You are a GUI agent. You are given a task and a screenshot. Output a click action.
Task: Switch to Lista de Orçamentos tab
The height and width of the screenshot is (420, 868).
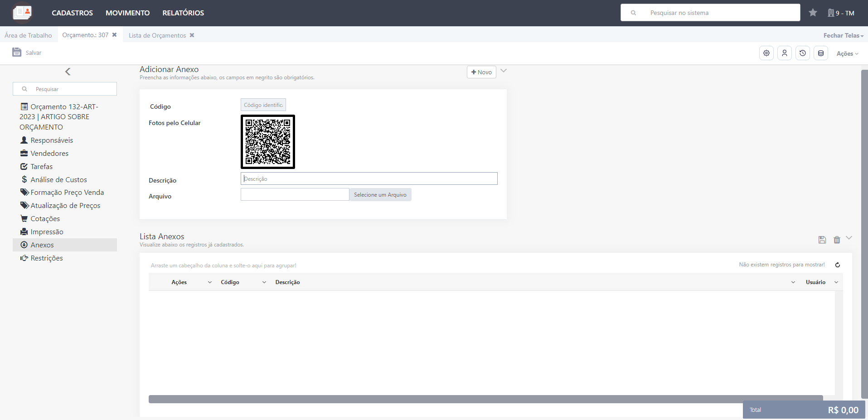(157, 35)
